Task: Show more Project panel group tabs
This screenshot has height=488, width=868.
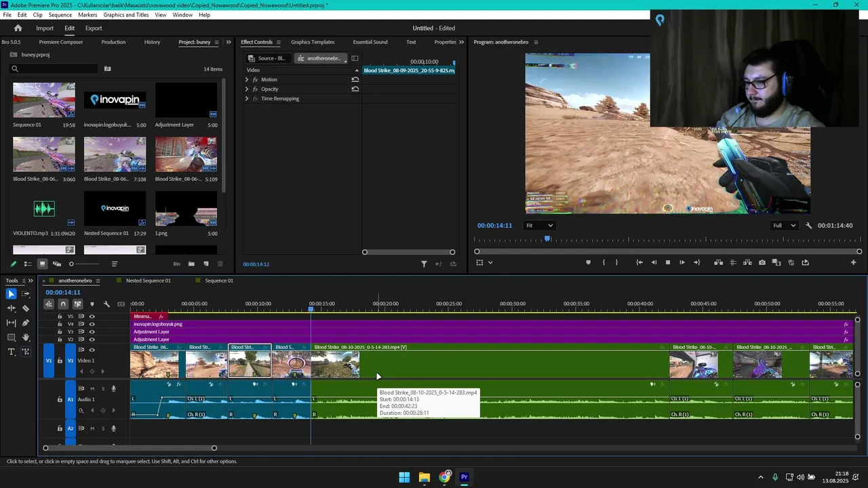Action: click(229, 42)
